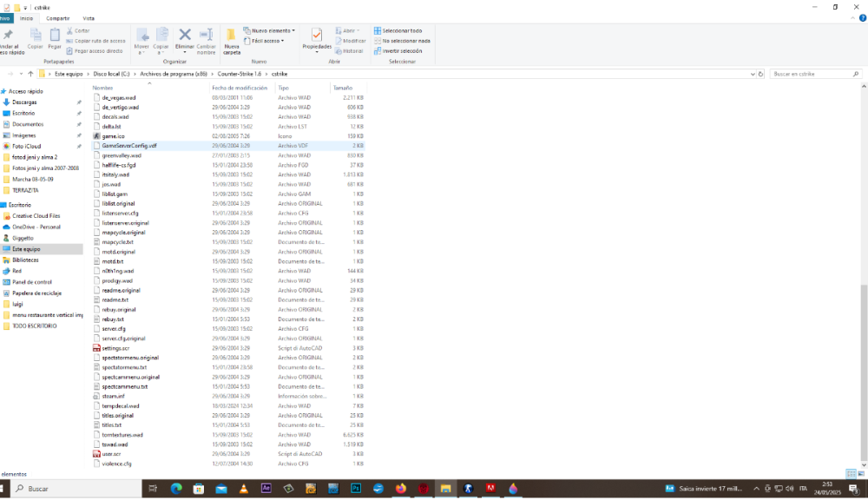Screen dimensions: 868x500
Task: Select Documentos in the navigation pane
Action: [x=28, y=125]
